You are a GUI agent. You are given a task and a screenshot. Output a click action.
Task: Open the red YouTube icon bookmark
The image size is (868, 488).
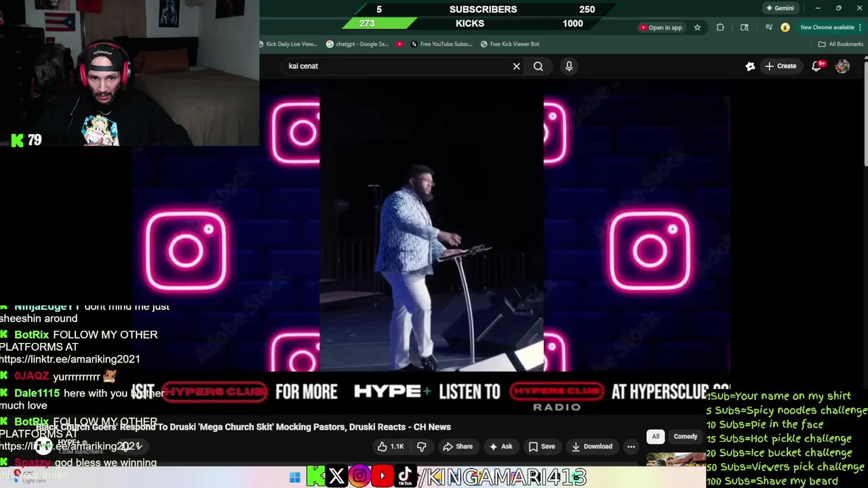click(400, 44)
